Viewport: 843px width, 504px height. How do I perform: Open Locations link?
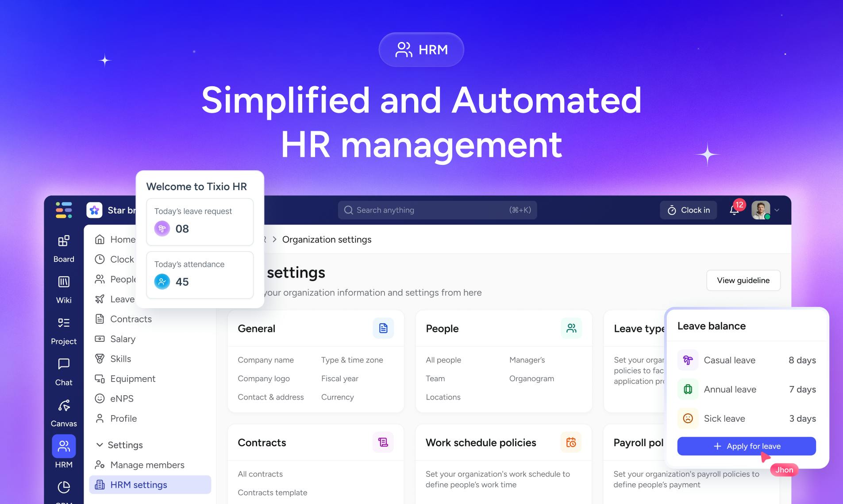[x=443, y=397]
